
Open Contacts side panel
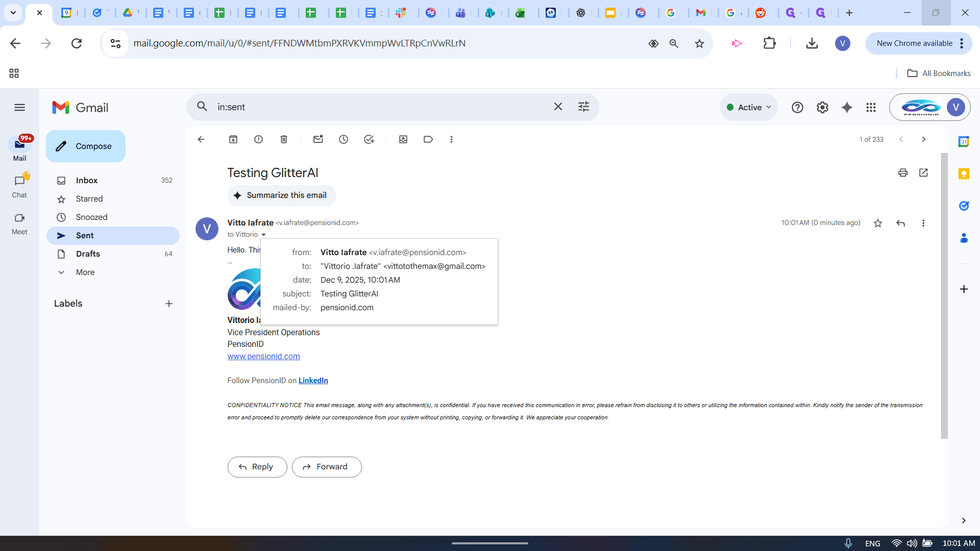pyautogui.click(x=964, y=238)
